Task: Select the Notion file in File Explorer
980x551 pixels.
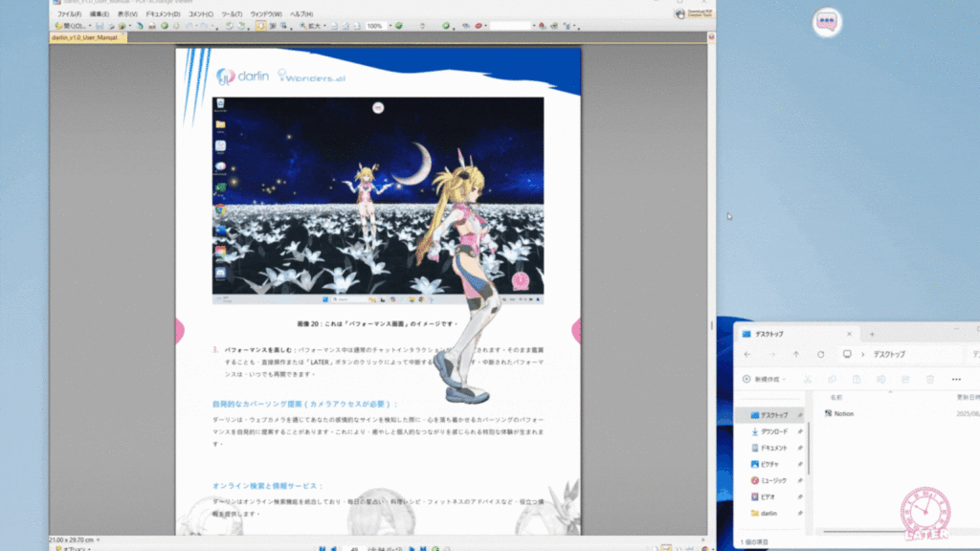Action: point(838,413)
